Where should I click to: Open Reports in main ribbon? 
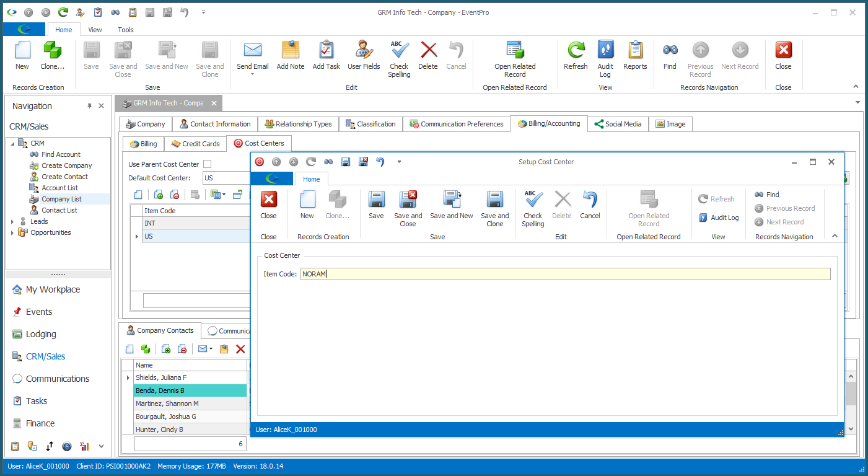[x=635, y=56]
